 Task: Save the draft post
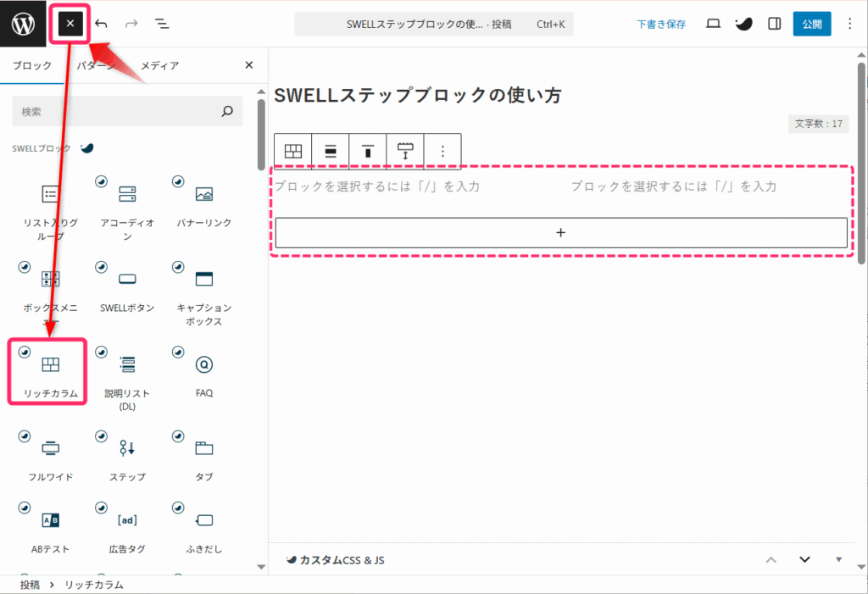pyautogui.click(x=661, y=25)
